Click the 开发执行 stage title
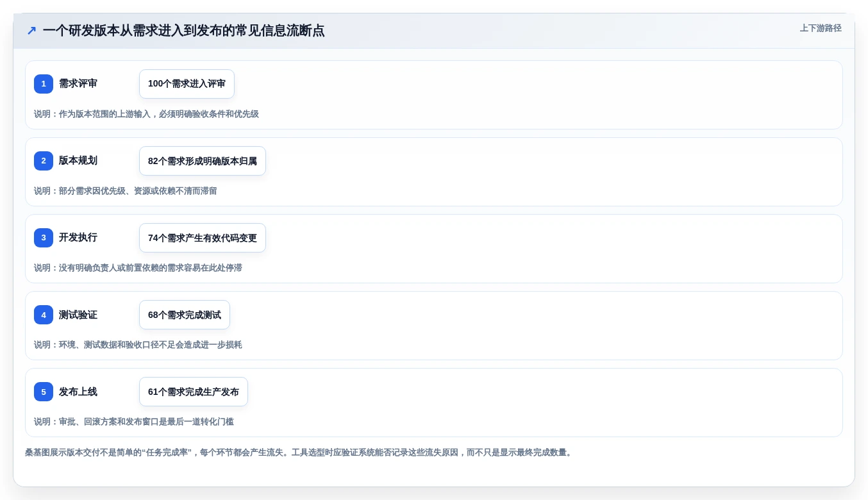 tap(78, 238)
